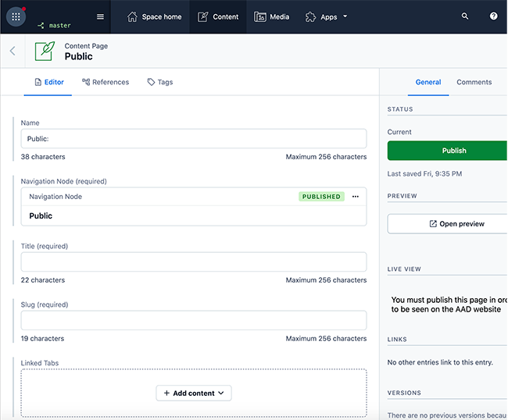508x420 pixels.
Task: Open the Media section
Action: point(271,17)
